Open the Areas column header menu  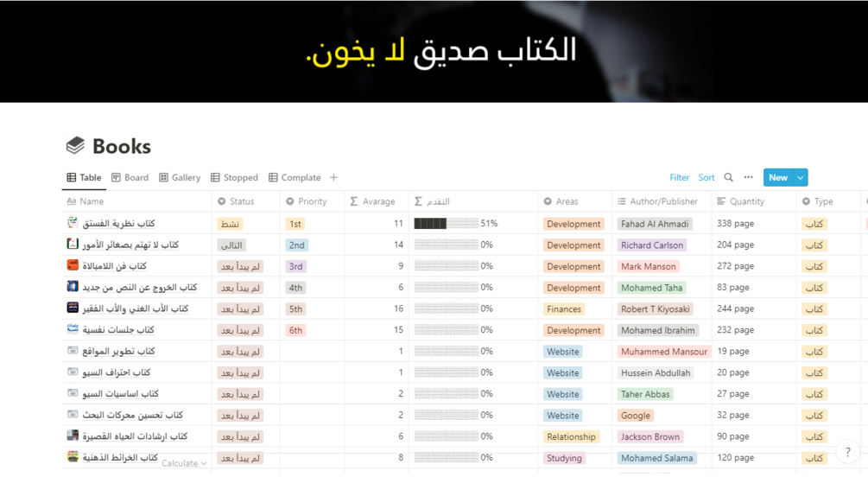click(574, 201)
